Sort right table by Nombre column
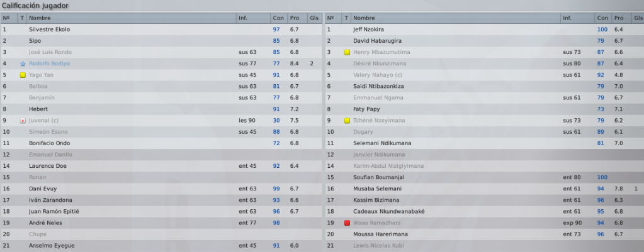644x252 pixels. click(x=456, y=18)
